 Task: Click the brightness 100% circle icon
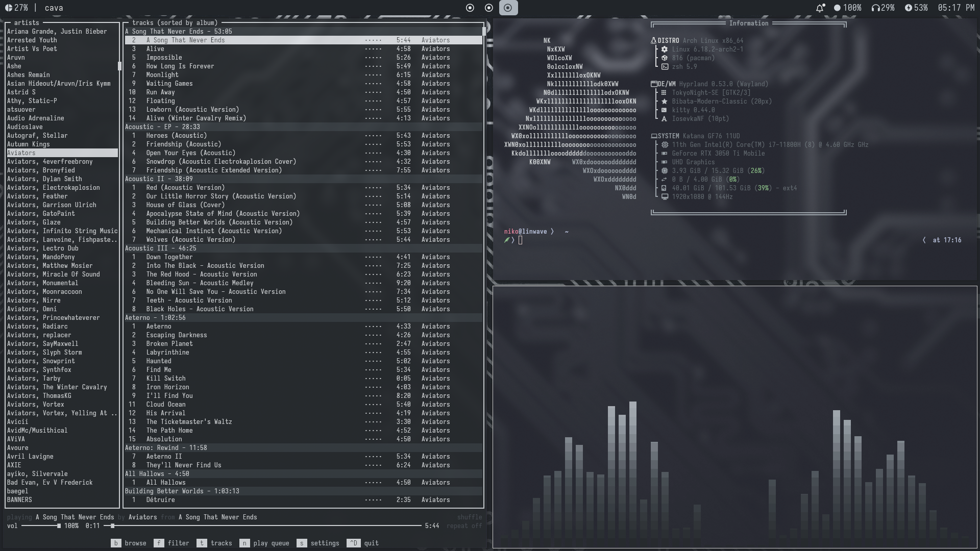coord(837,8)
